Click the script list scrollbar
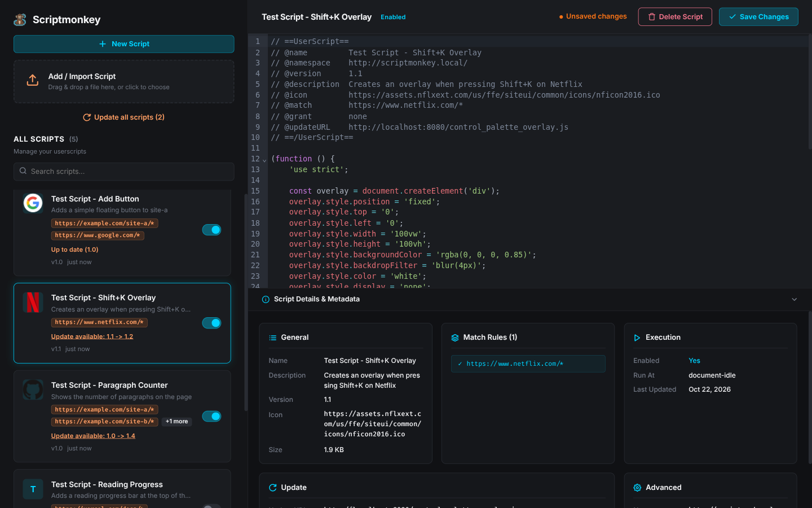The height and width of the screenshot is (508, 812). [246, 302]
